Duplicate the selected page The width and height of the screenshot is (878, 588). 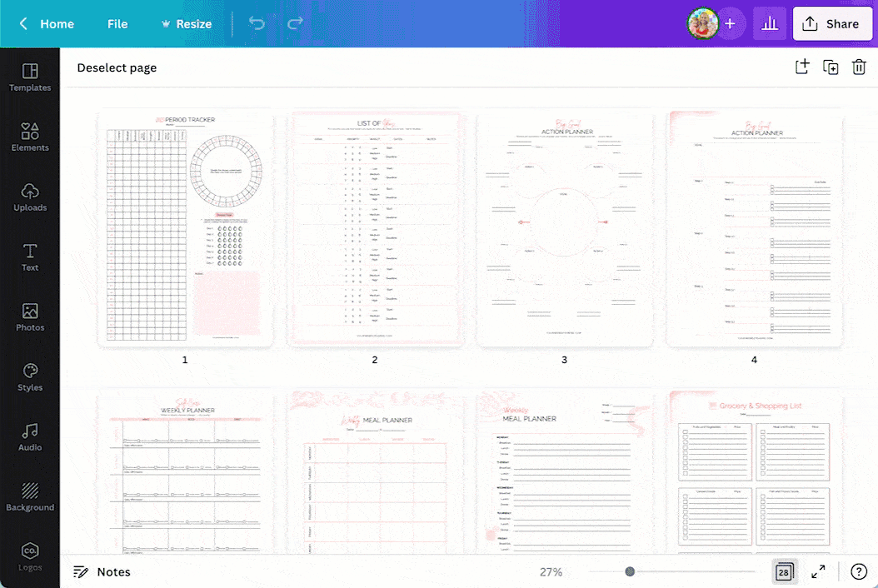tap(831, 67)
